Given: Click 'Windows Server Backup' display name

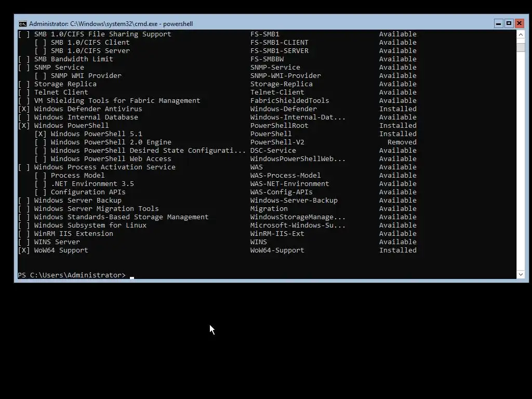Looking at the screenshot, I should (x=78, y=200).
